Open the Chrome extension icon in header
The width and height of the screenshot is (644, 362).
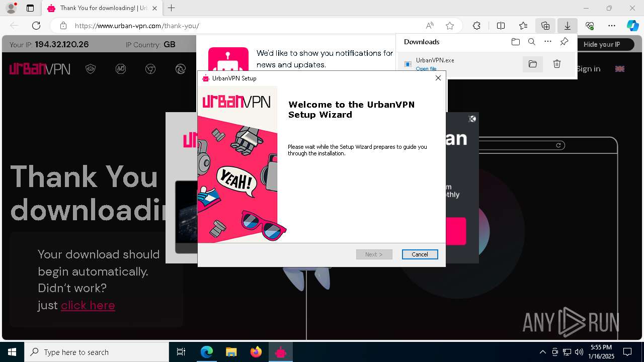coord(150,69)
